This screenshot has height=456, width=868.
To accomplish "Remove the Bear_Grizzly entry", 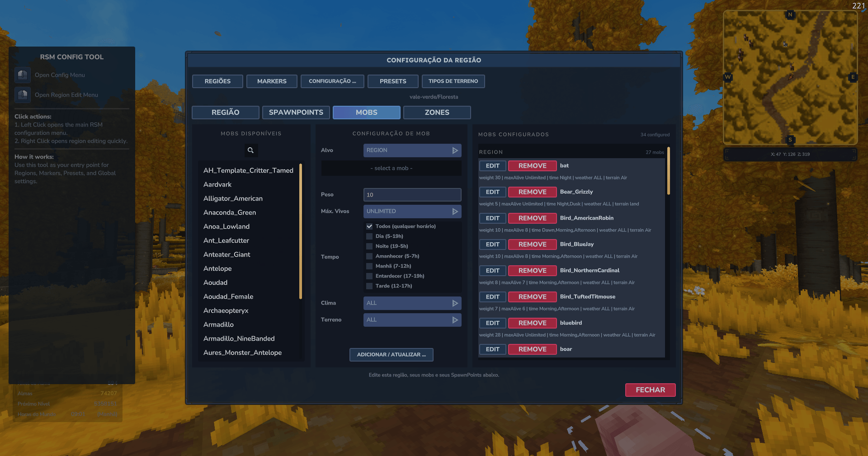I will pyautogui.click(x=532, y=192).
